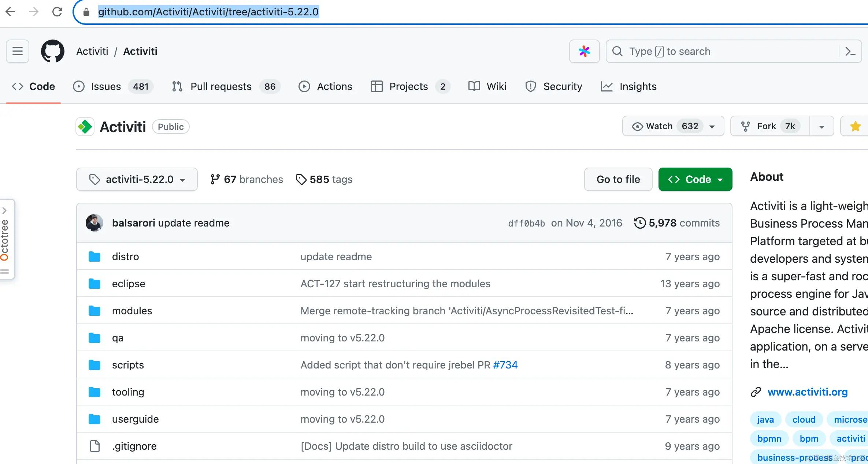
Task: Click the GitHub Octocat logo
Action: pos(52,51)
